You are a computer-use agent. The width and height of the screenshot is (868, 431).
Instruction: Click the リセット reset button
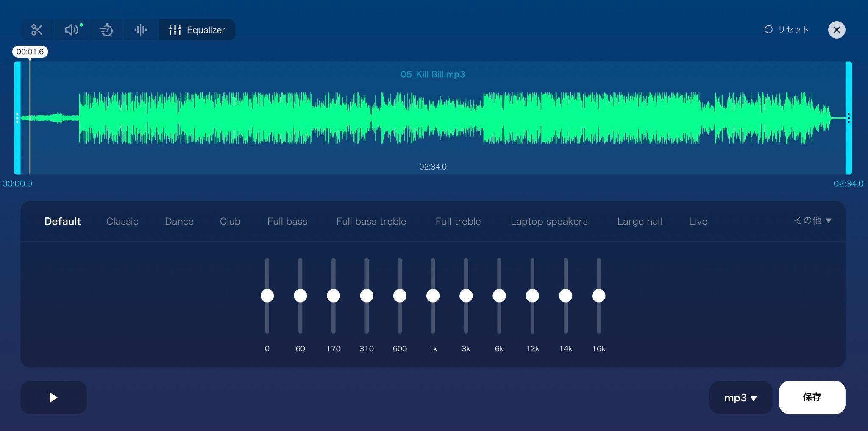[786, 29]
